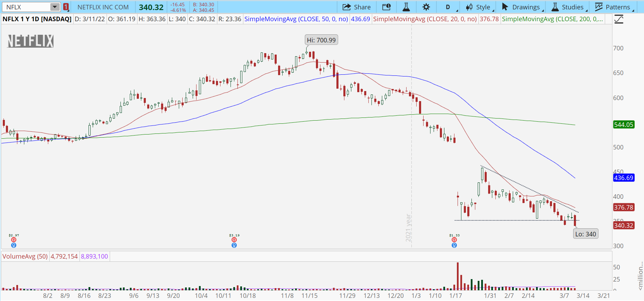
Task: Click the NFLX symbol input field
Action: 26,7
